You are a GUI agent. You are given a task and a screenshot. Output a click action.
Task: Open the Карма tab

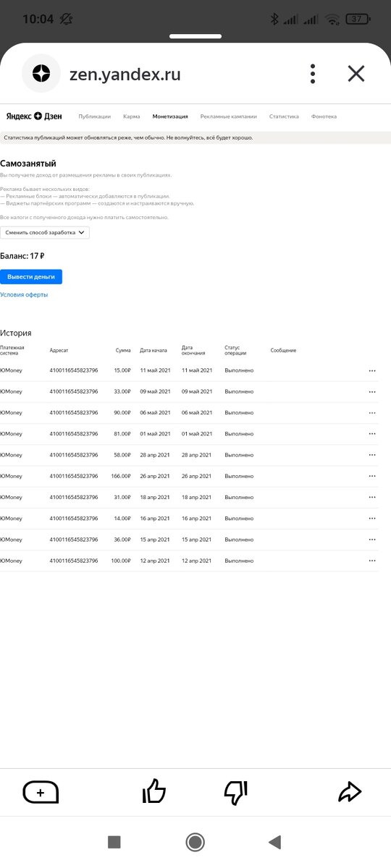pos(132,116)
